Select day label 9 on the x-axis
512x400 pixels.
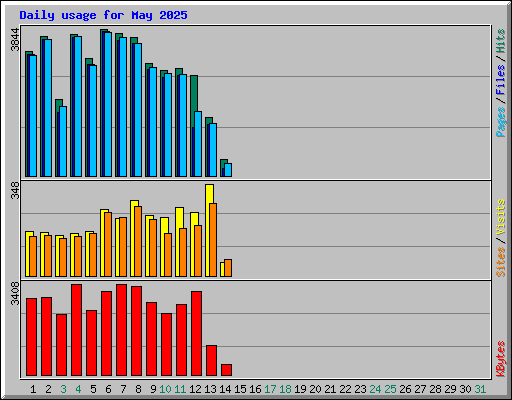click(153, 389)
